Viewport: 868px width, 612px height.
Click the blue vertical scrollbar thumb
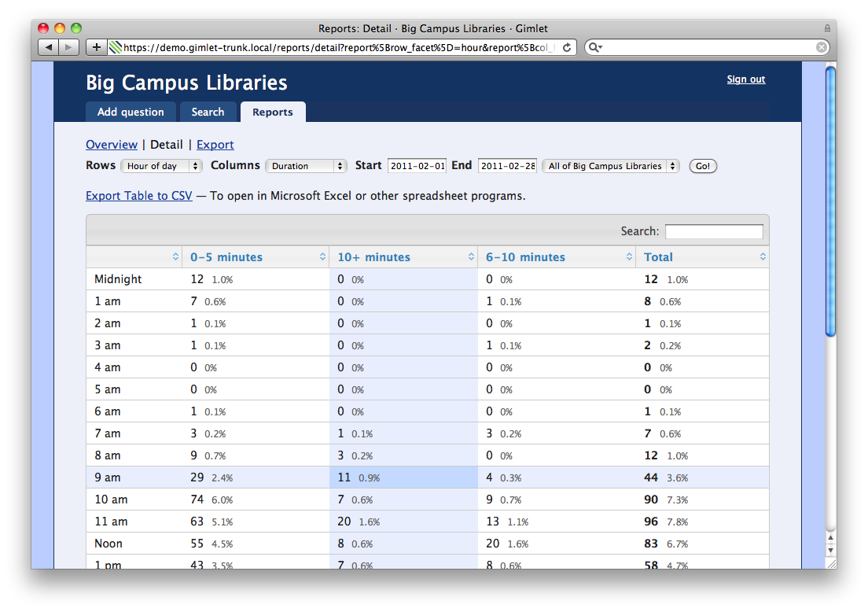click(830, 201)
